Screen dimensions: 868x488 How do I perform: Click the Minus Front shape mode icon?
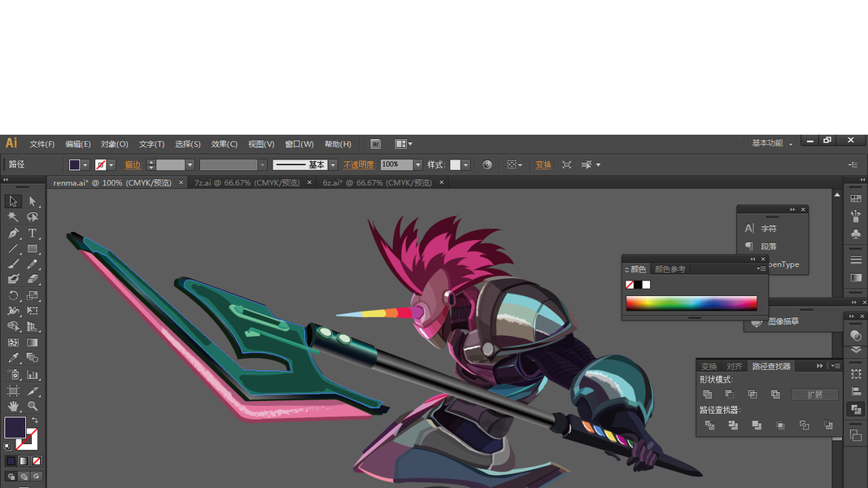[730, 394]
